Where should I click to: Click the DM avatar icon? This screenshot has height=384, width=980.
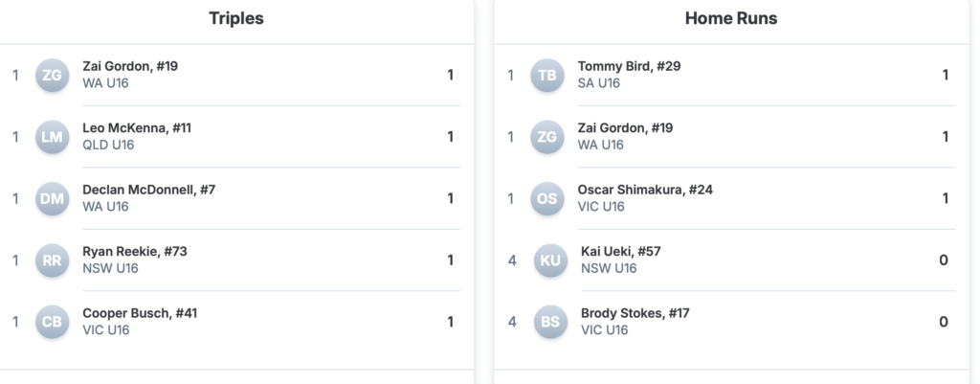(x=52, y=198)
